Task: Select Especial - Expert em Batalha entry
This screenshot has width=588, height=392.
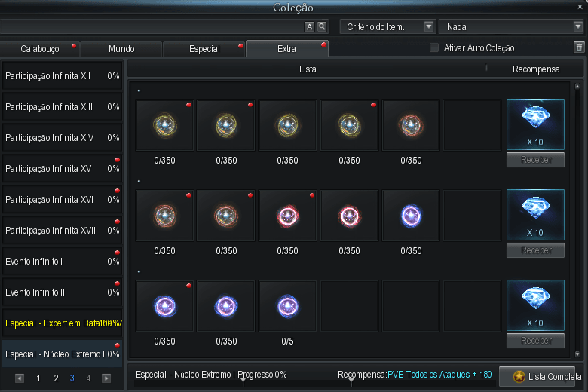Action: [63, 323]
